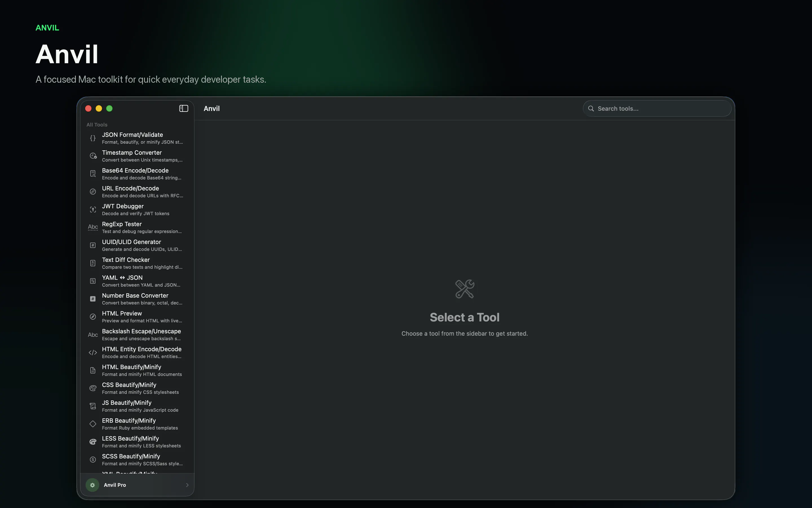Image resolution: width=812 pixels, height=508 pixels.
Task: Click the Search tools input field
Action: tap(657, 109)
